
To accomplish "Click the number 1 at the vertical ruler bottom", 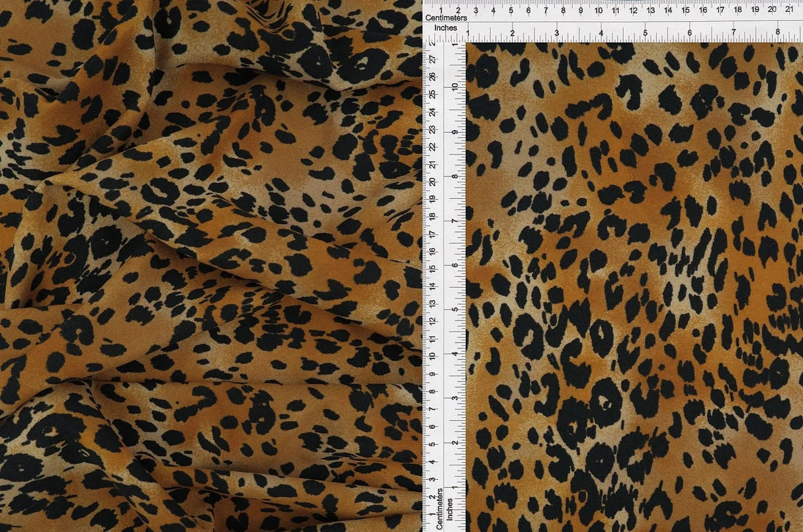I will 431,515.
